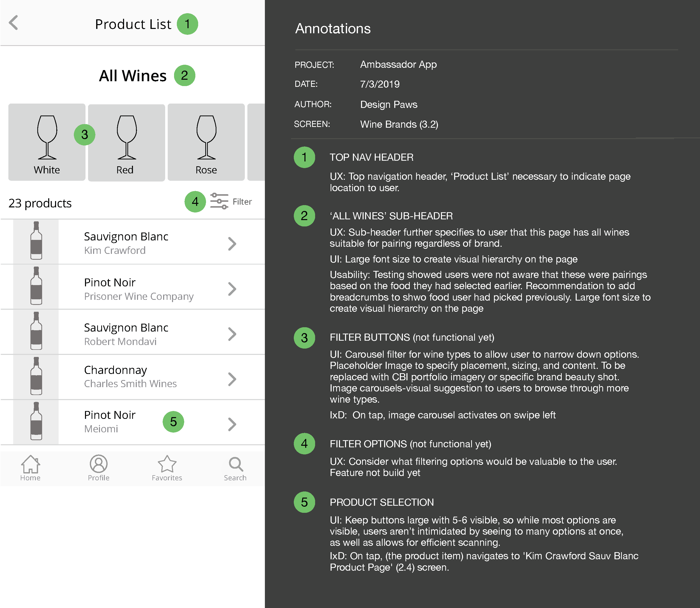Image resolution: width=700 pixels, height=608 pixels.
Task: Tap the Charles Smith Wines bottle thumbnail
Action: coord(36,376)
